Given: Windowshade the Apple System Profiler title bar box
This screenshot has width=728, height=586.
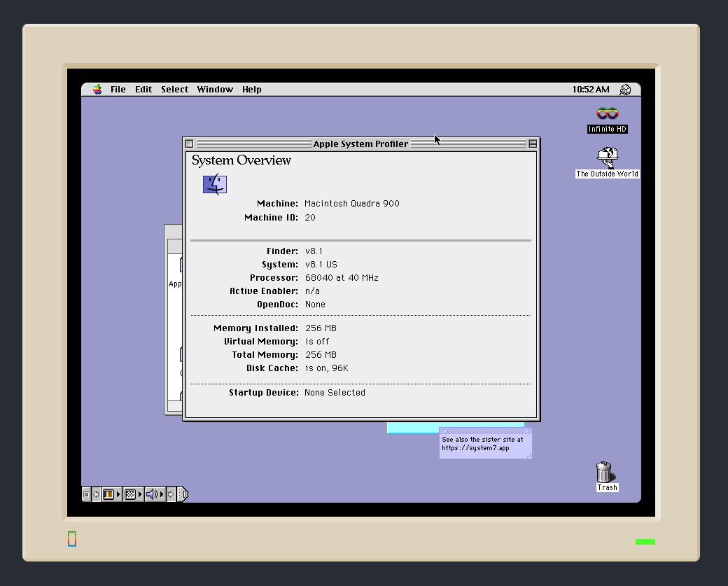Looking at the screenshot, I should click(533, 143).
